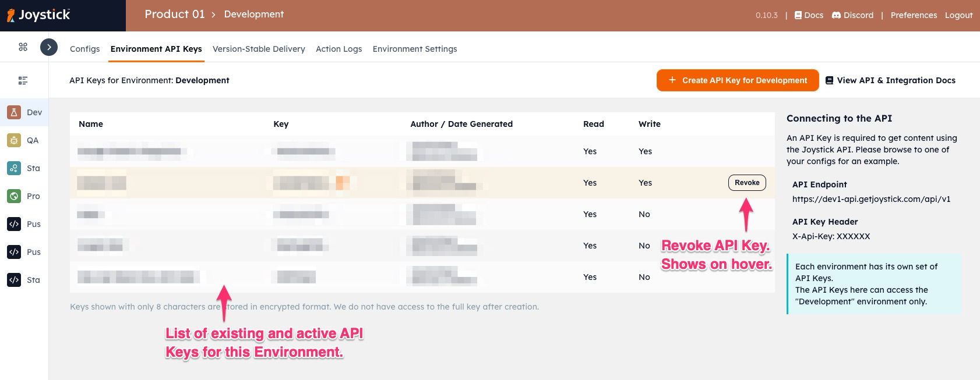Select the Dev environment flask icon
Screen dimensions: 980x380
(x=14, y=112)
